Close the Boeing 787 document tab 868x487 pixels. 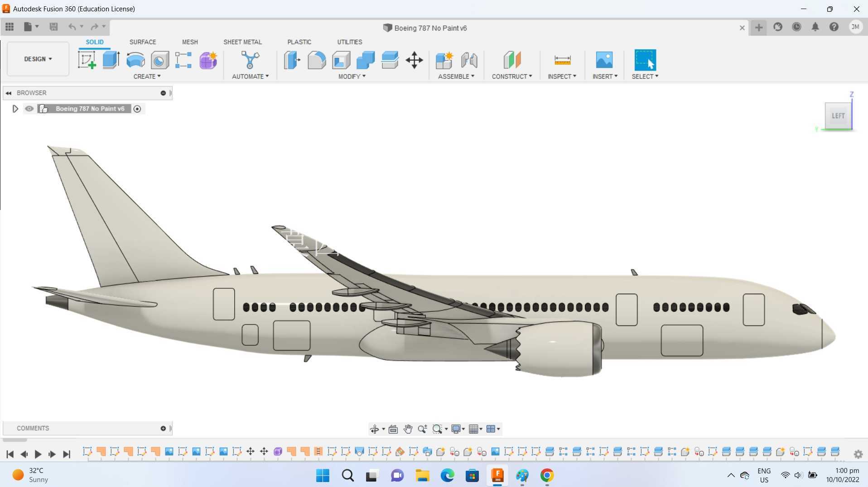pos(742,28)
